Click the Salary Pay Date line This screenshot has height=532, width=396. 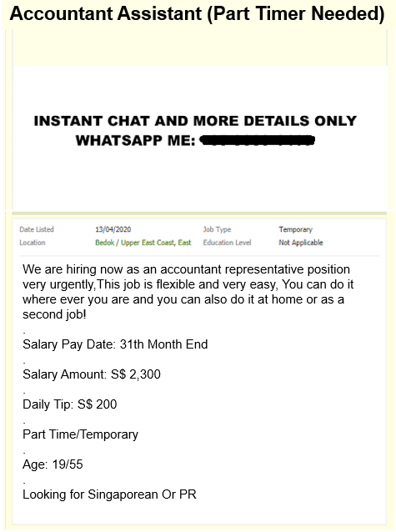[115, 344]
